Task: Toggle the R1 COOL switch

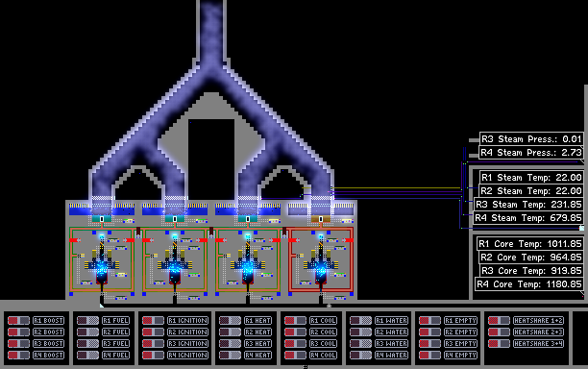Action: tap(295, 321)
